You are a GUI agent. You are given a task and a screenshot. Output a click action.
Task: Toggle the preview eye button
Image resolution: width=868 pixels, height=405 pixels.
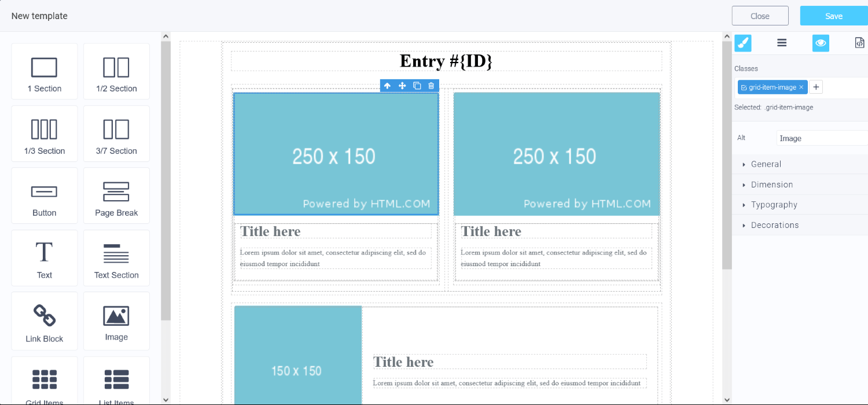(821, 43)
